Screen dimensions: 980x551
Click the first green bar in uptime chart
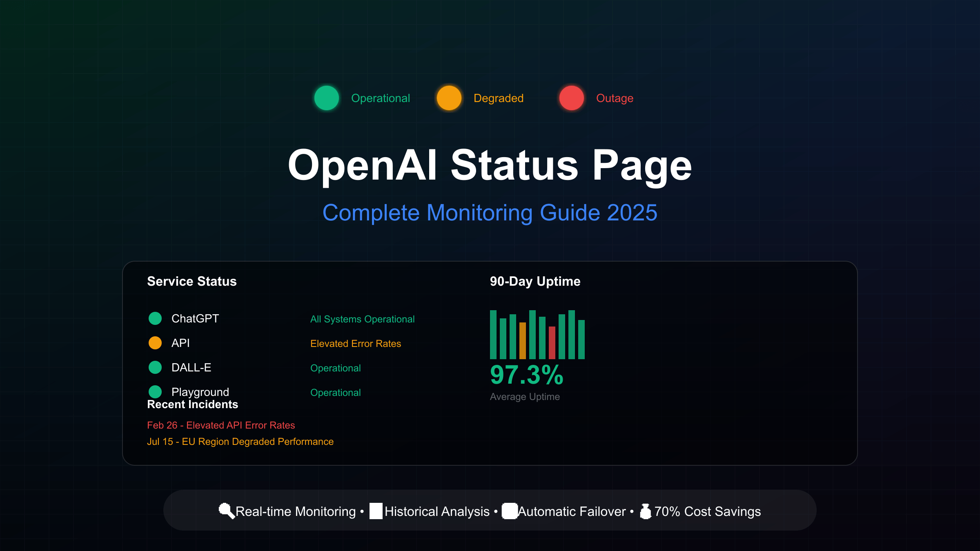493,335
